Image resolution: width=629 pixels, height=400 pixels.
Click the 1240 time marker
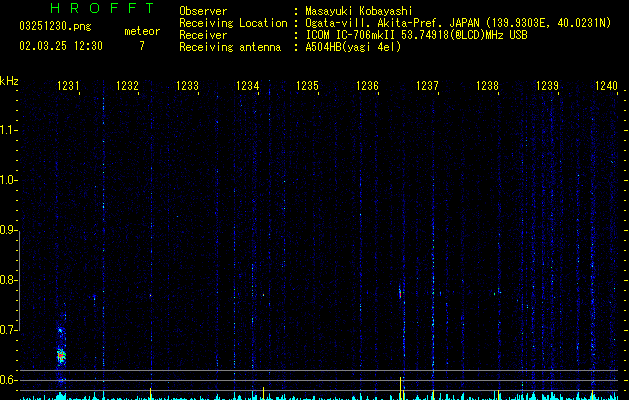coord(607,85)
